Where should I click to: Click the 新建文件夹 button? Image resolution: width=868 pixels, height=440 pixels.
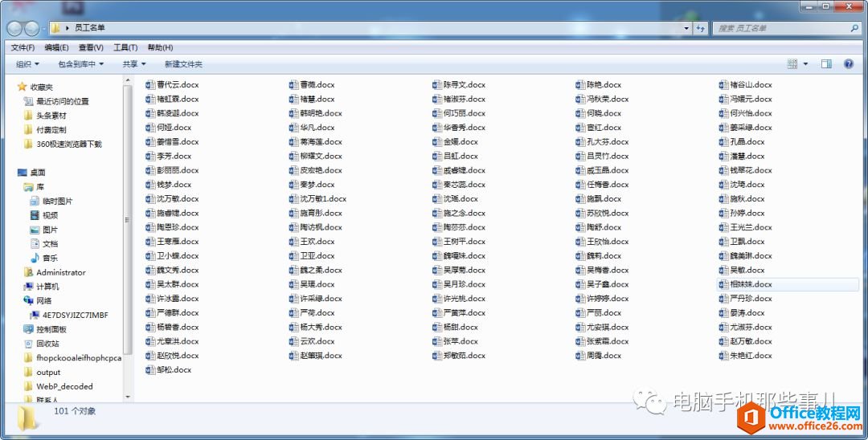pyautogui.click(x=184, y=64)
